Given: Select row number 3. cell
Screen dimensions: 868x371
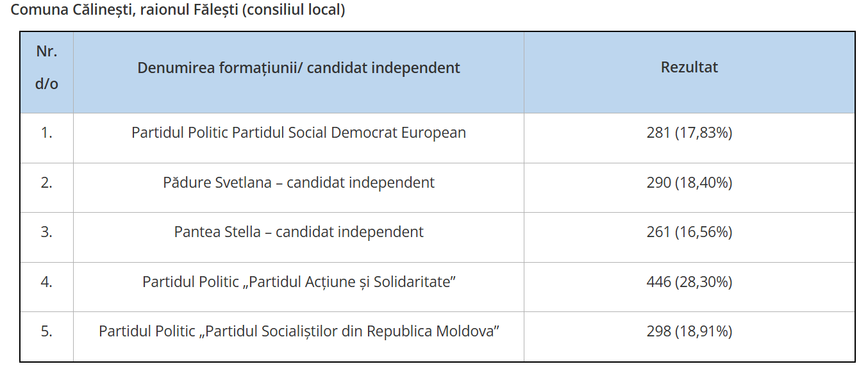Looking at the screenshot, I should pyautogui.click(x=46, y=232).
